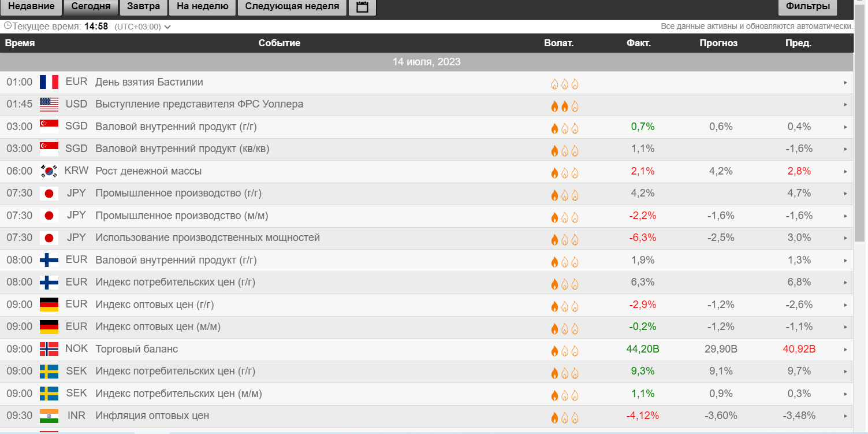868x434 pixels.
Task: Expand details for Norway trade balance
Action: click(x=844, y=350)
